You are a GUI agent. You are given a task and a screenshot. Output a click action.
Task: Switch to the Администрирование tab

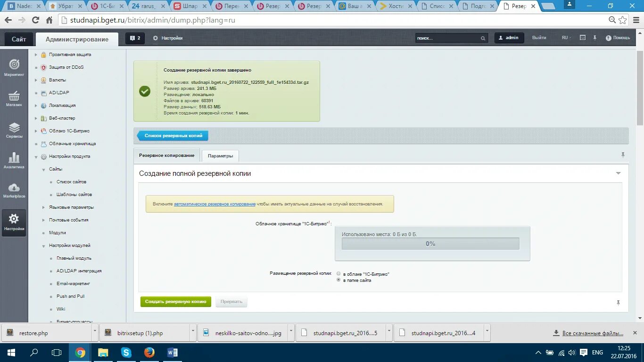(77, 39)
